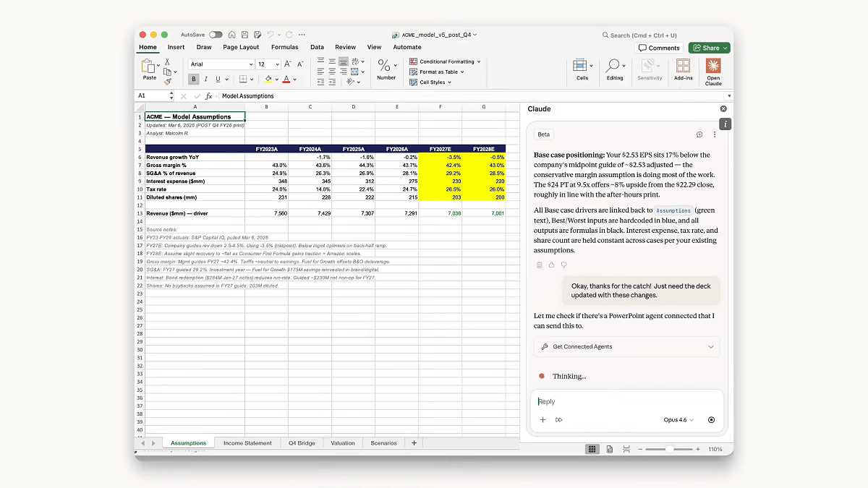Screen dimensions: 868x488
Task: Switch to the Income Statement sheet tab
Action: tap(247, 443)
